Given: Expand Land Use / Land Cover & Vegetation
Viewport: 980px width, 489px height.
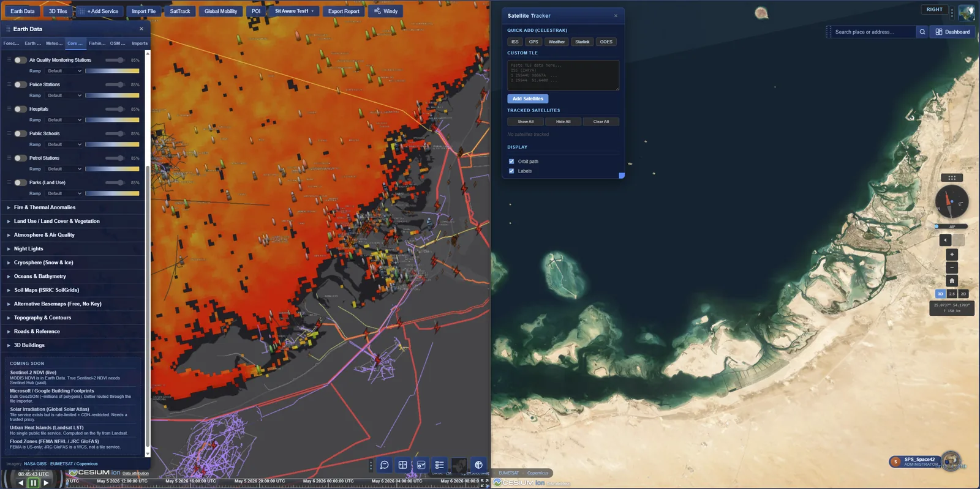Looking at the screenshot, I should coord(73,221).
